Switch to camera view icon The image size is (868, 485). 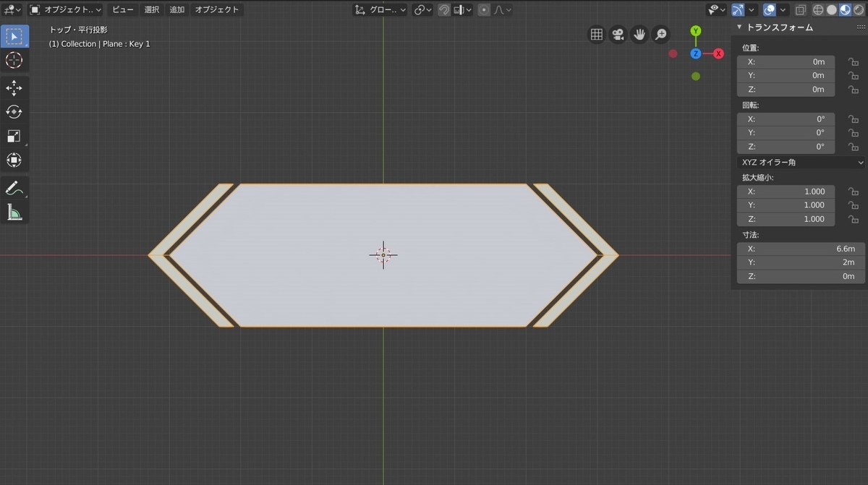click(x=618, y=34)
